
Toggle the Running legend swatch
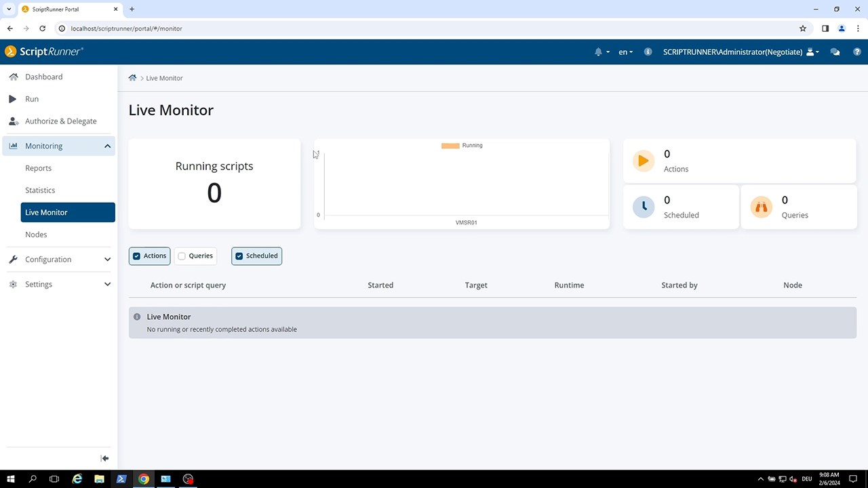tap(450, 146)
